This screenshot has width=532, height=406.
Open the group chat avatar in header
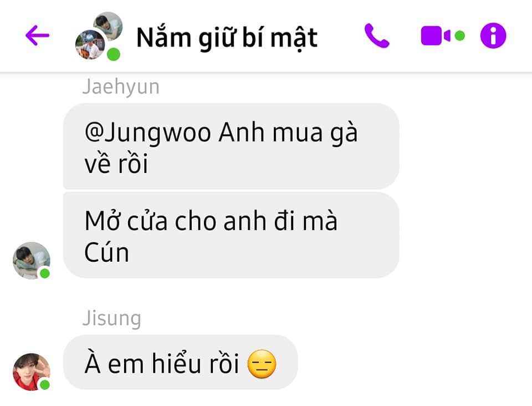pos(99,36)
